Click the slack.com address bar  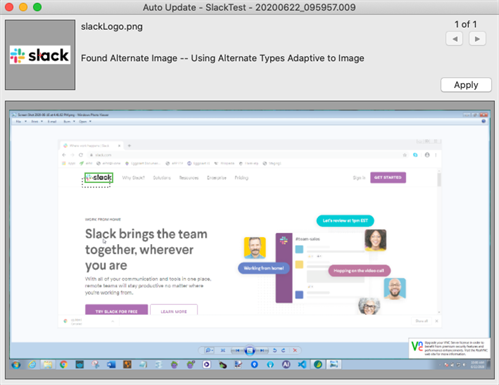(x=247, y=155)
